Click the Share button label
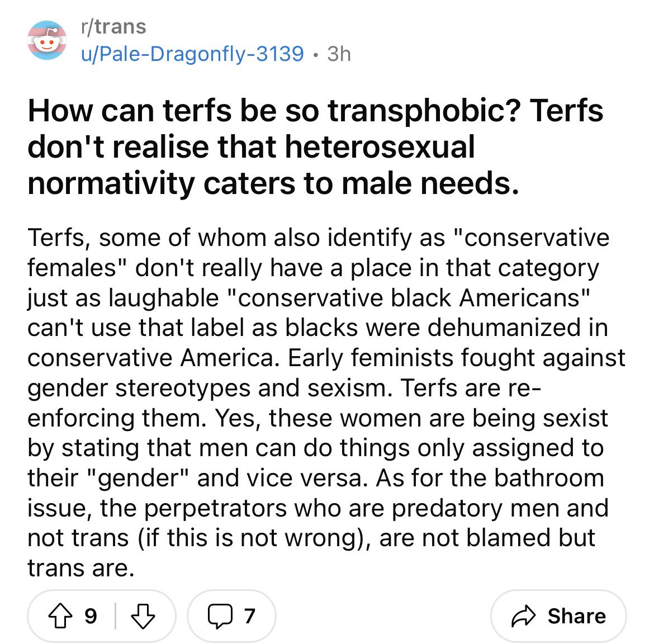This screenshot has height=644, width=654. (576, 615)
